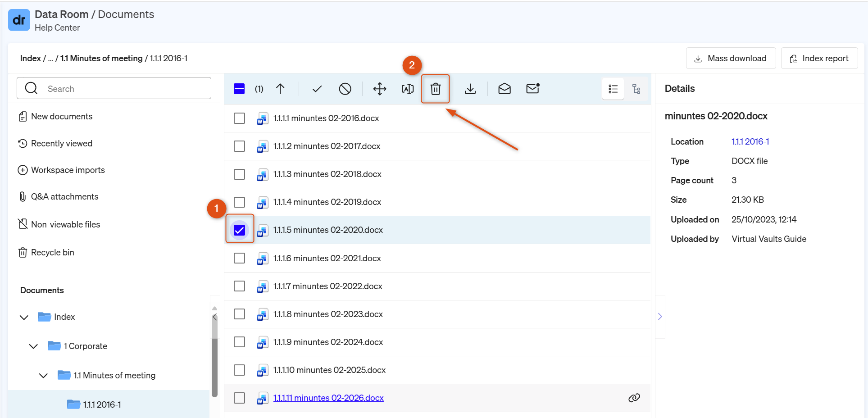Viewport: 868px width, 418px height.
Task: Click the folder tree scrollbar thumb
Action: pyautogui.click(x=214, y=356)
